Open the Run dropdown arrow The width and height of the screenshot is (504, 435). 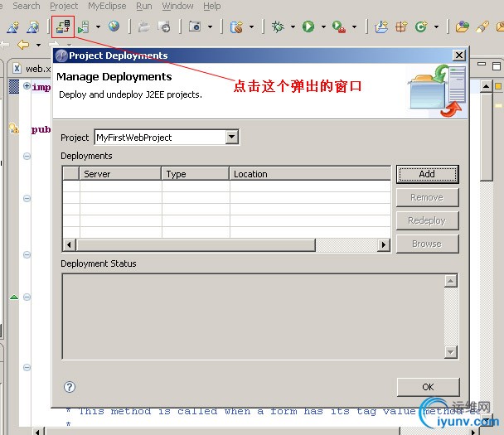point(323,27)
